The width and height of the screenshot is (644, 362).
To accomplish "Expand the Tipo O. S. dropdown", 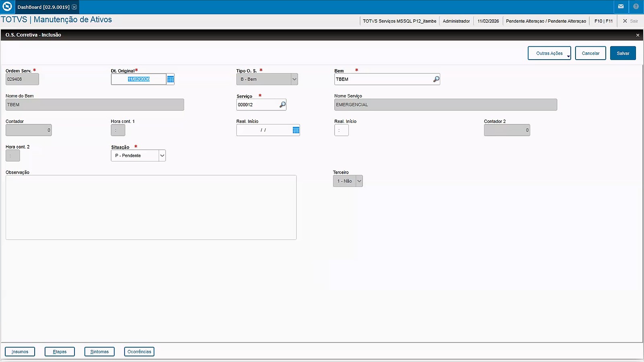I will pos(294,79).
